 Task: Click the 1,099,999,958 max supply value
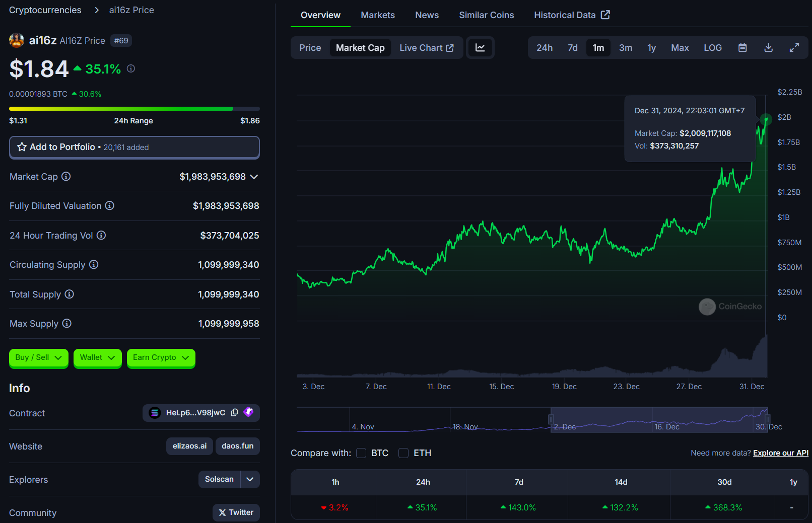point(229,324)
